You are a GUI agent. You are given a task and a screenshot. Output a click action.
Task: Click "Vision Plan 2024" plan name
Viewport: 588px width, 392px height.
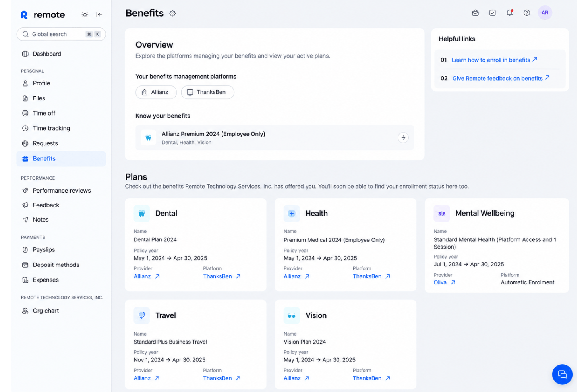(305, 342)
